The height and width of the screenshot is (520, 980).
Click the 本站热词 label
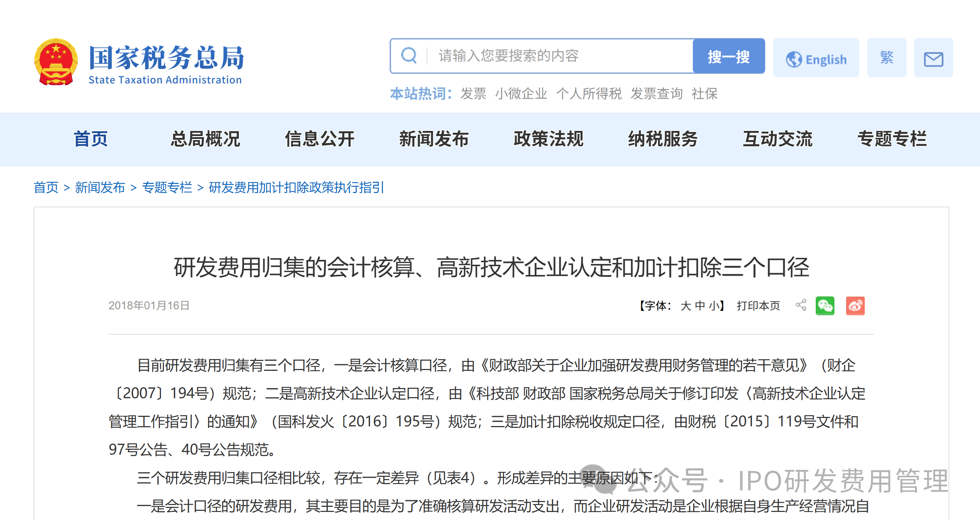pyautogui.click(x=421, y=94)
